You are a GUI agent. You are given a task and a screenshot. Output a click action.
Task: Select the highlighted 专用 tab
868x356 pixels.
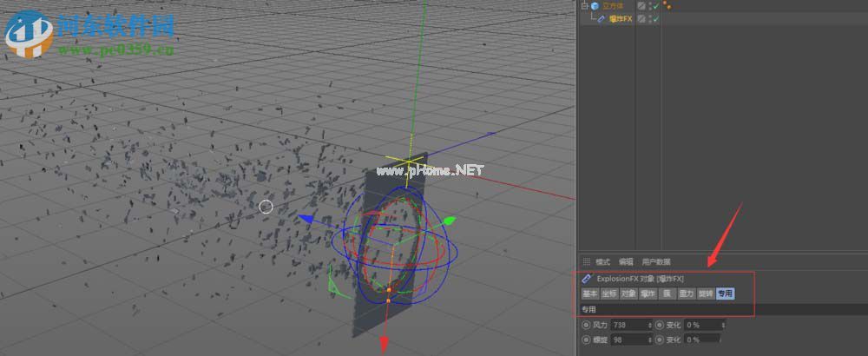pos(725,293)
